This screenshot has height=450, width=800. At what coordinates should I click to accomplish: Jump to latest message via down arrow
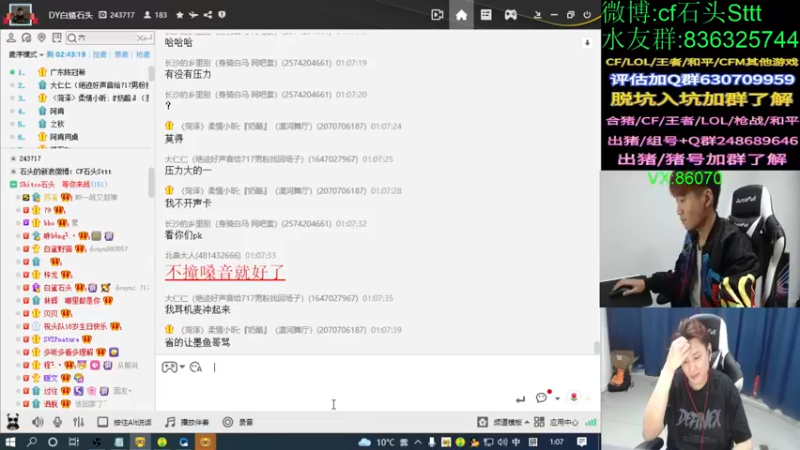coord(587,43)
